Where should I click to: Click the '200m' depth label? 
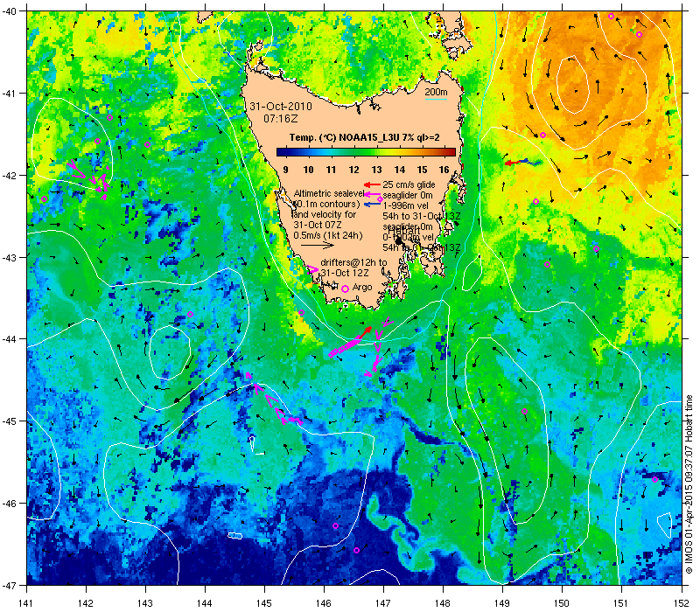[x=436, y=93]
